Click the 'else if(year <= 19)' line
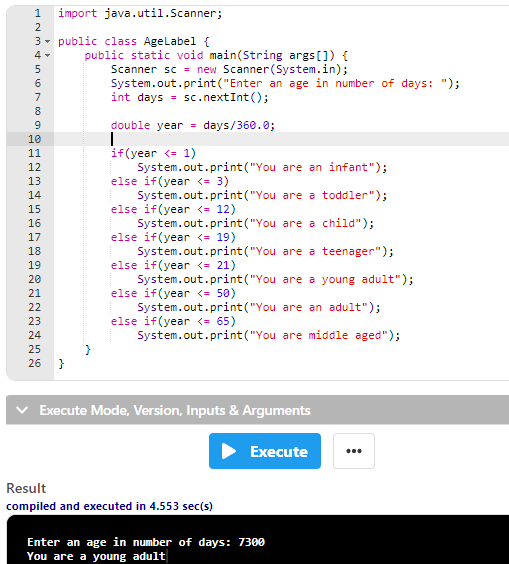Viewport: 509px width, 564px height. [x=173, y=237]
